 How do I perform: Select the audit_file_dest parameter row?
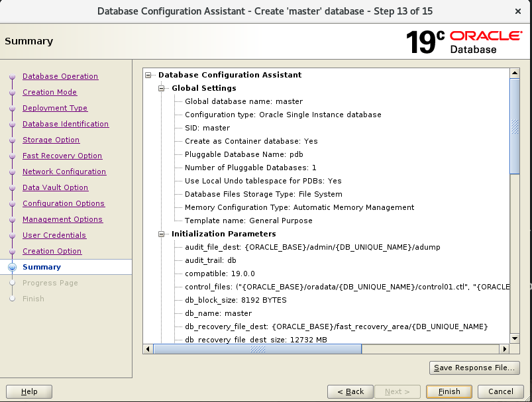pos(313,247)
